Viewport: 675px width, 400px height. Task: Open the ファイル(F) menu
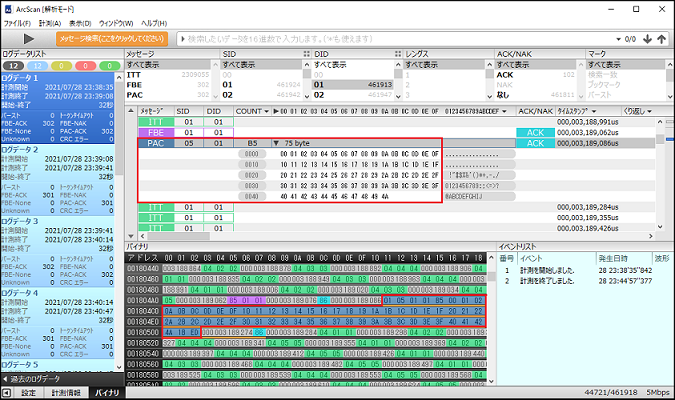pos(17,23)
